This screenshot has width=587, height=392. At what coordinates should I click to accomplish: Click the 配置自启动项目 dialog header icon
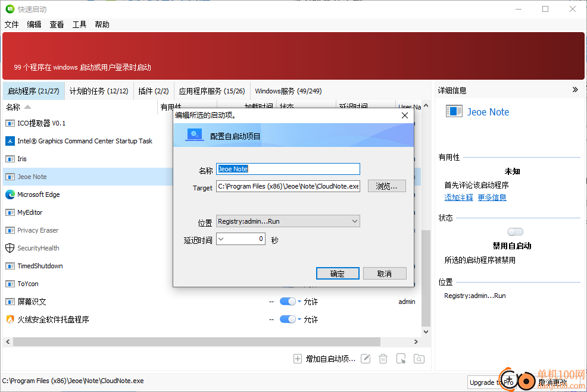click(195, 135)
